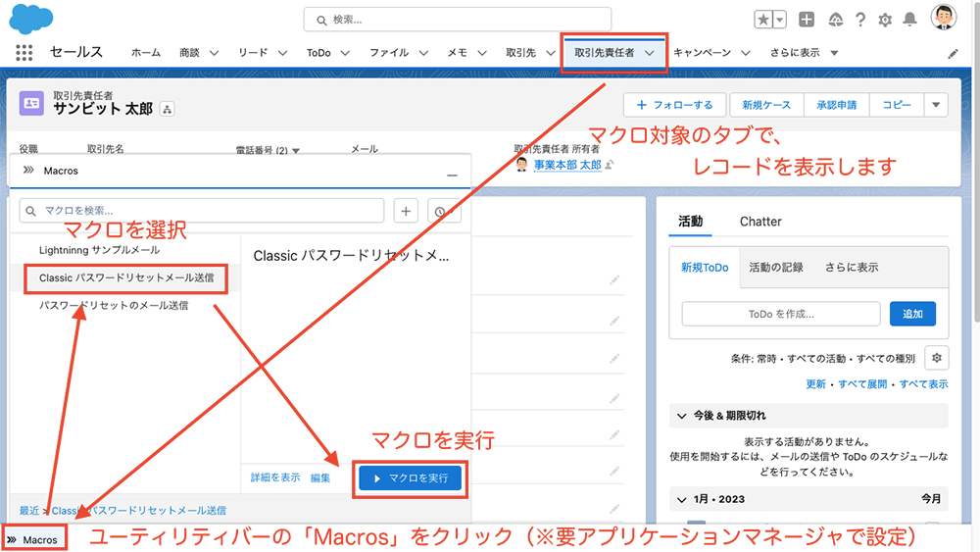Click the フォローする button

click(x=675, y=105)
